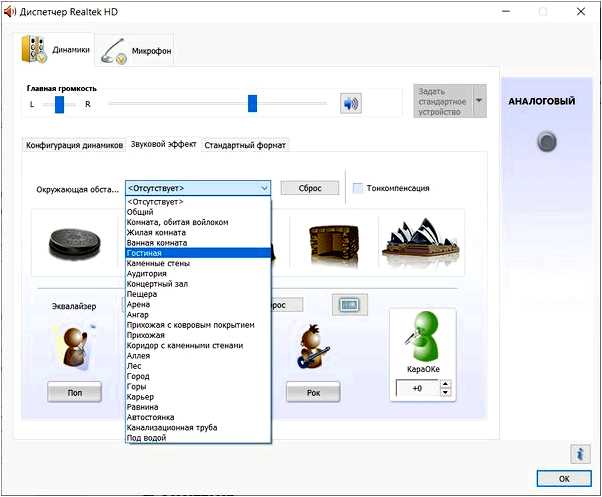Confirm with the OK button
Image resolution: width=602 pixels, height=497 pixels.
click(564, 479)
